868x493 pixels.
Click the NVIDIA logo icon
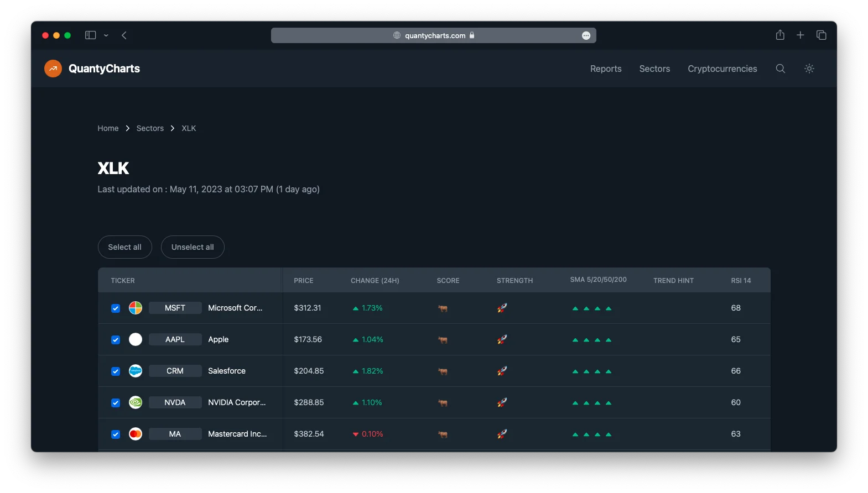[136, 402]
